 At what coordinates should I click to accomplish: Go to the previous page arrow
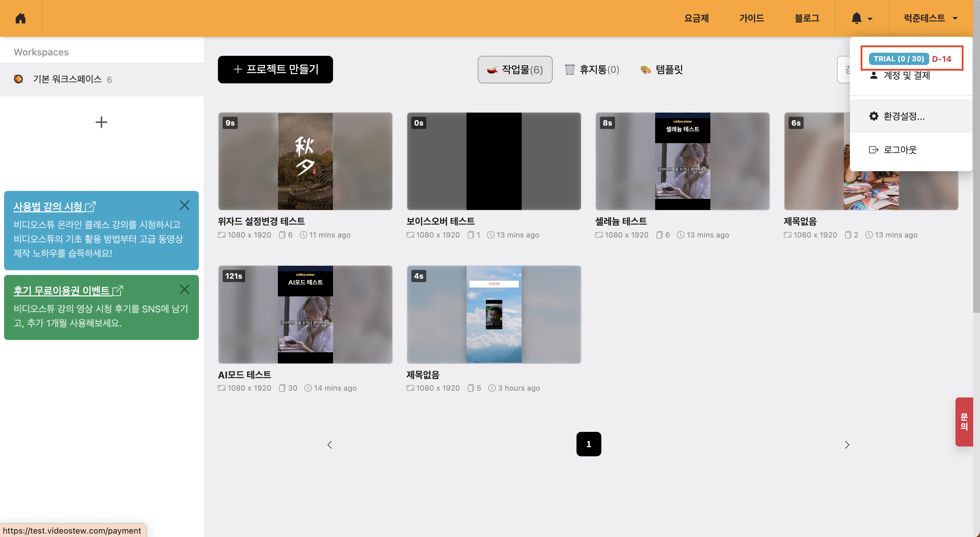pos(330,444)
